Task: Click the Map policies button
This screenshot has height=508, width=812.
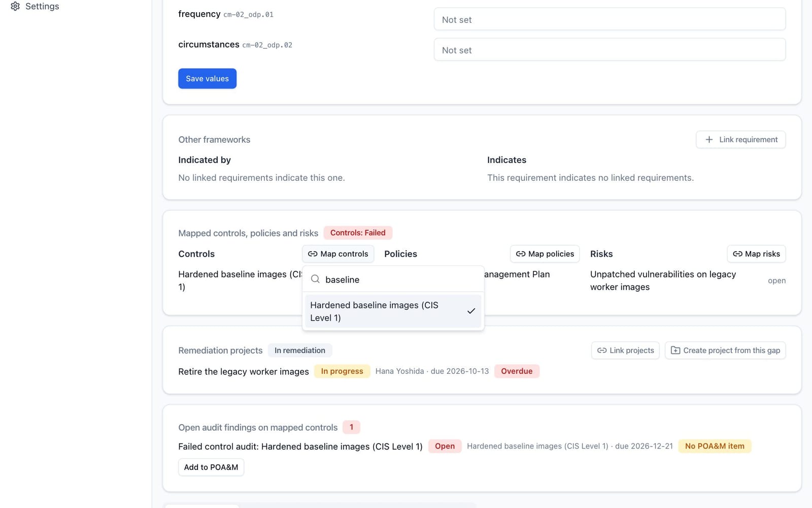Action: coord(545,253)
